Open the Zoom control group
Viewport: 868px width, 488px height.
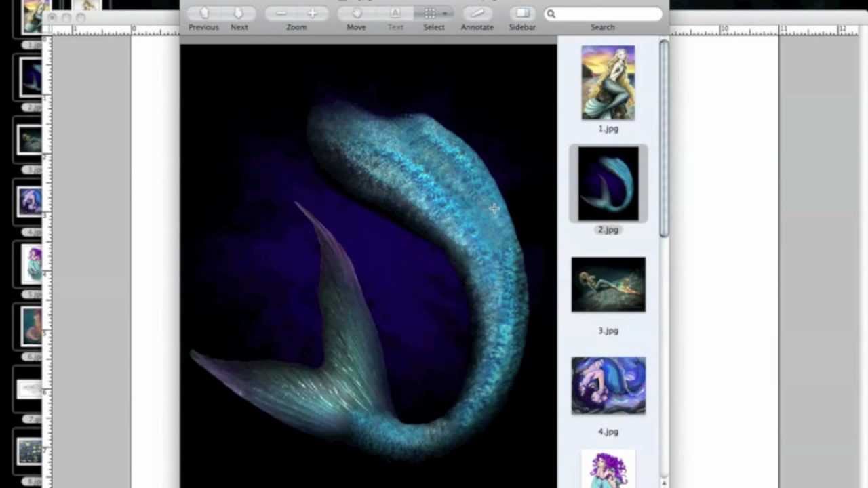[x=296, y=13]
